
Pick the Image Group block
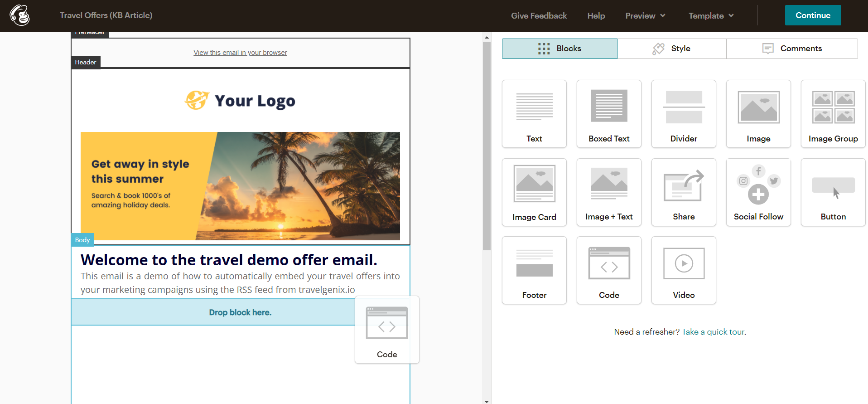click(x=833, y=114)
